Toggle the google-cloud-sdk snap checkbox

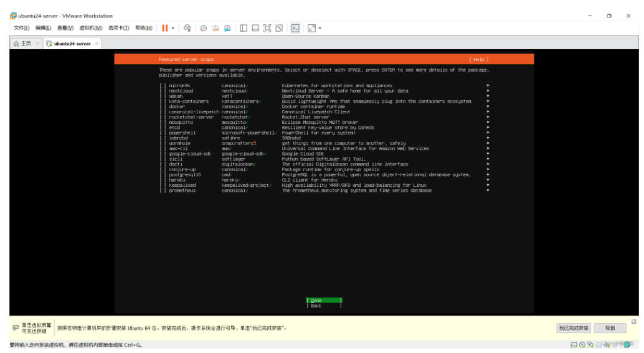click(x=163, y=154)
